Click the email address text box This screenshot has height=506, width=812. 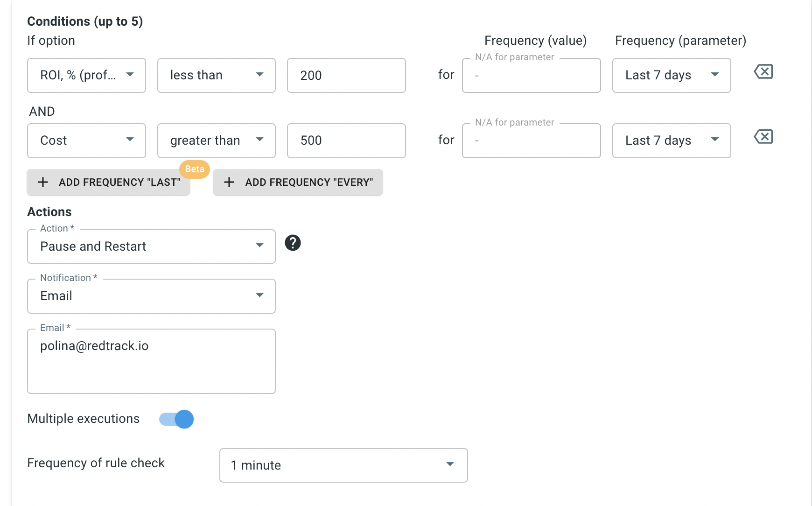pos(151,361)
